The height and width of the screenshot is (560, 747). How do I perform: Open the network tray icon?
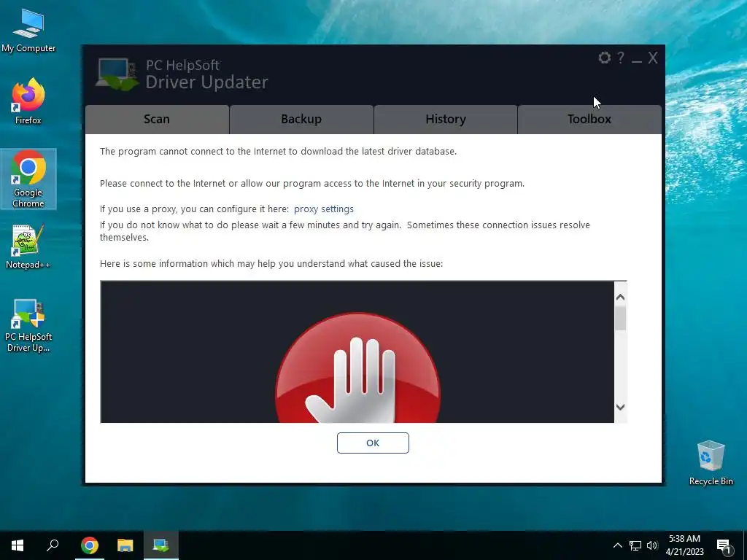coord(635,545)
